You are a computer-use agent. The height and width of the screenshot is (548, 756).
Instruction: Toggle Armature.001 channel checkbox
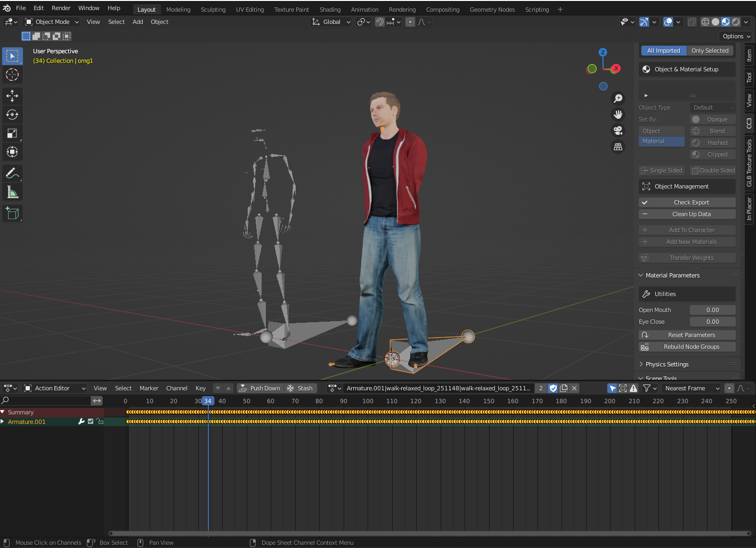pyautogui.click(x=91, y=421)
